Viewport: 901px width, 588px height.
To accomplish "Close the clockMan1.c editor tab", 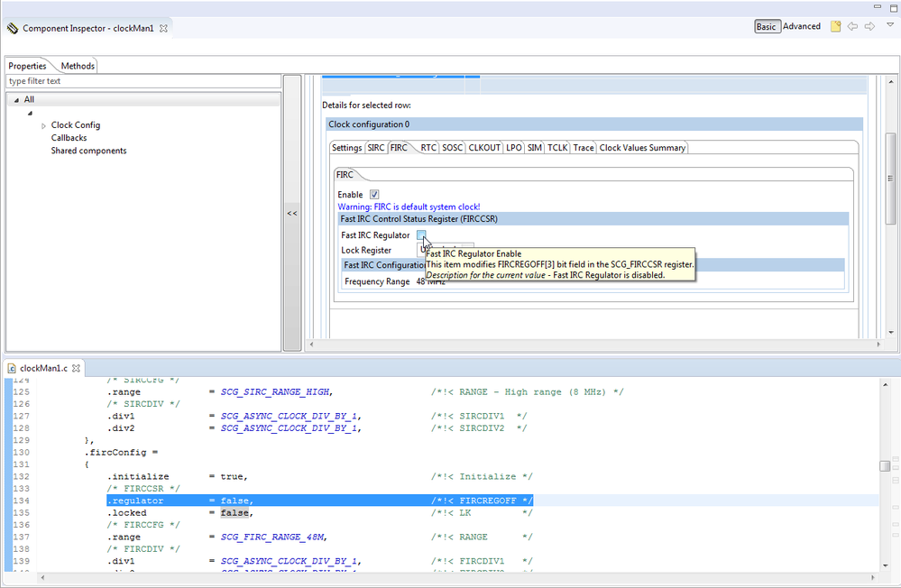I will tap(76, 369).
